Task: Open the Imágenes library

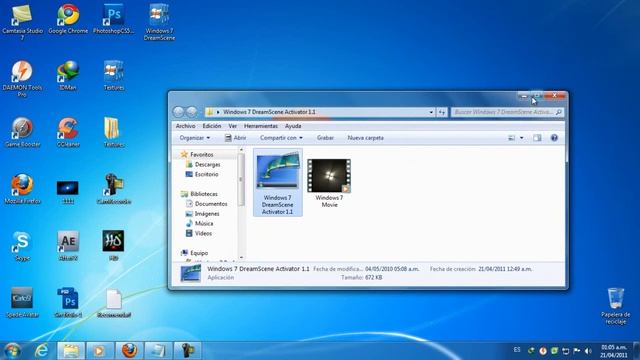Action: pyautogui.click(x=202, y=213)
